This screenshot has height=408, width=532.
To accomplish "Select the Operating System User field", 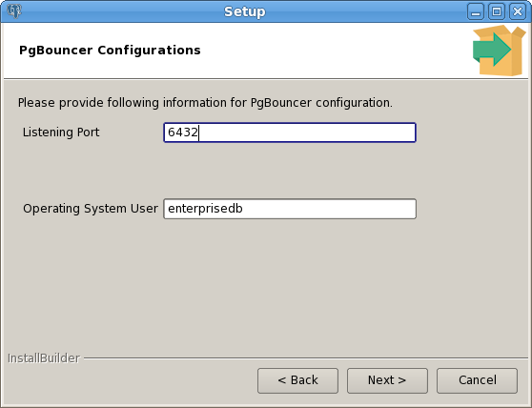I will (x=290, y=209).
